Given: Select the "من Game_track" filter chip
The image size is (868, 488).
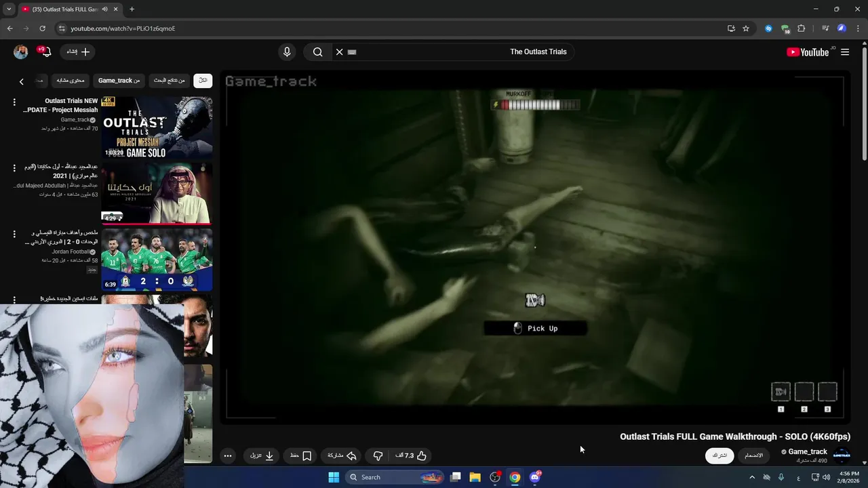Looking at the screenshot, I should point(119,80).
